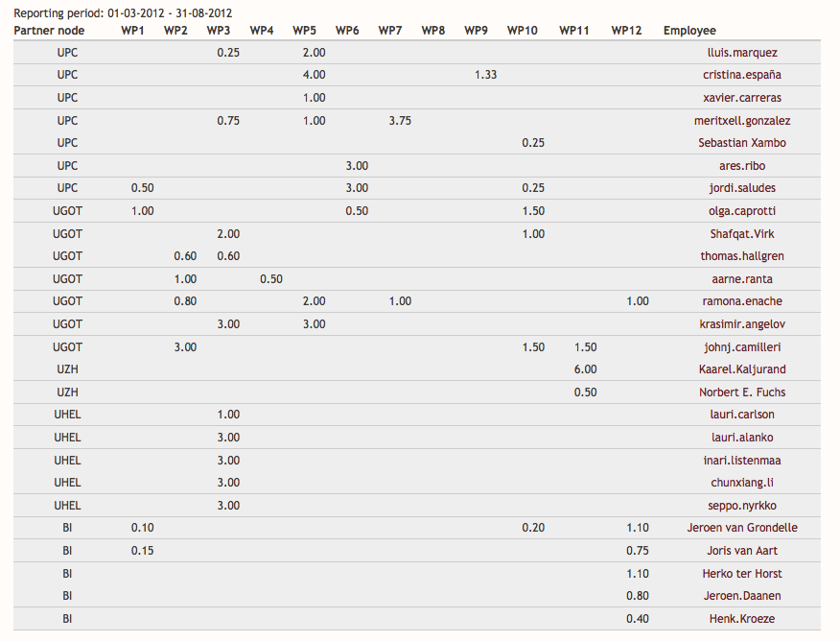
Task: Select value 0.15 in Joris van Aart row
Action: pyautogui.click(x=142, y=551)
